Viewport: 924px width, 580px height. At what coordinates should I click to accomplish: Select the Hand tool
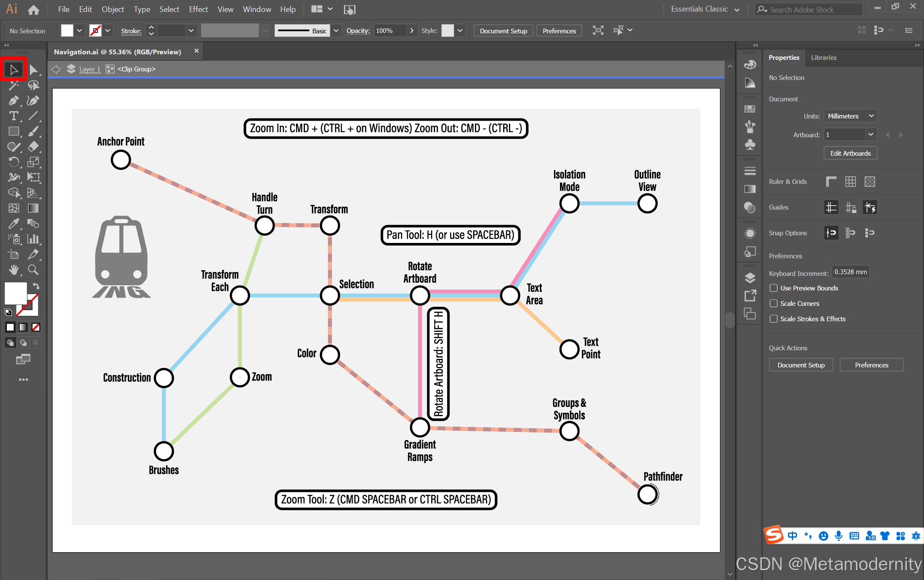tap(13, 269)
